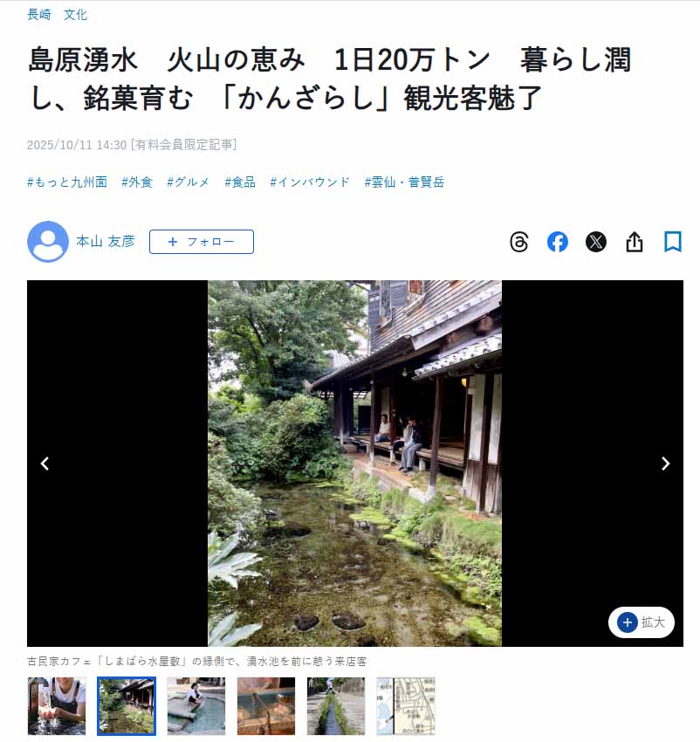Open the share upload icon

click(x=635, y=242)
